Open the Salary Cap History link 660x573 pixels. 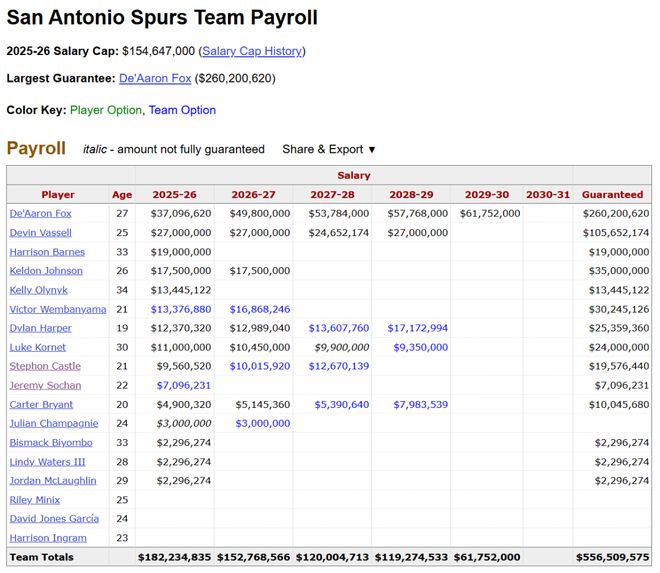pyautogui.click(x=252, y=51)
